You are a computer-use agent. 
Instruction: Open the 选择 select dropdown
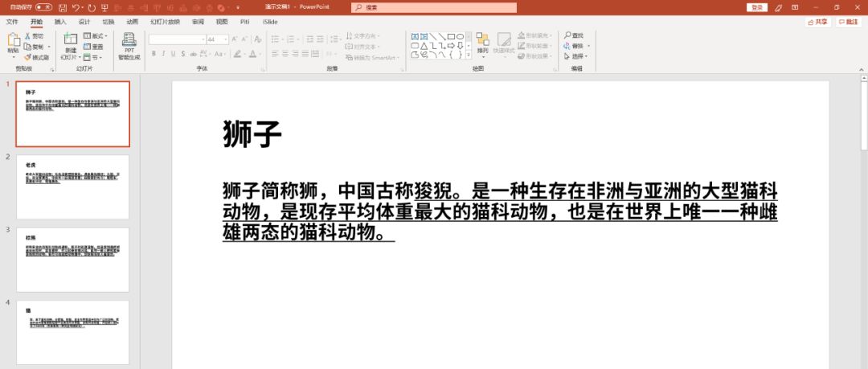click(x=575, y=56)
